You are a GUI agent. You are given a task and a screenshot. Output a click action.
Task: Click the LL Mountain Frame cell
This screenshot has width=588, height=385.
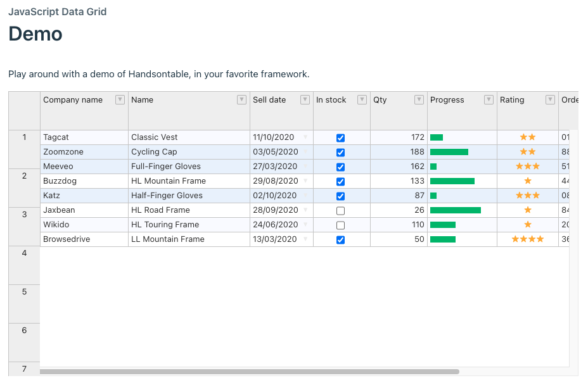tap(189, 239)
